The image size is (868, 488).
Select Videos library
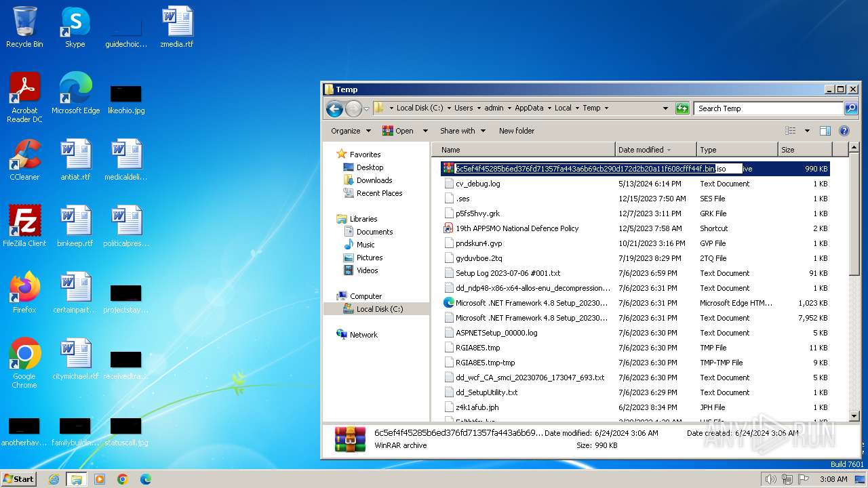(x=367, y=270)
